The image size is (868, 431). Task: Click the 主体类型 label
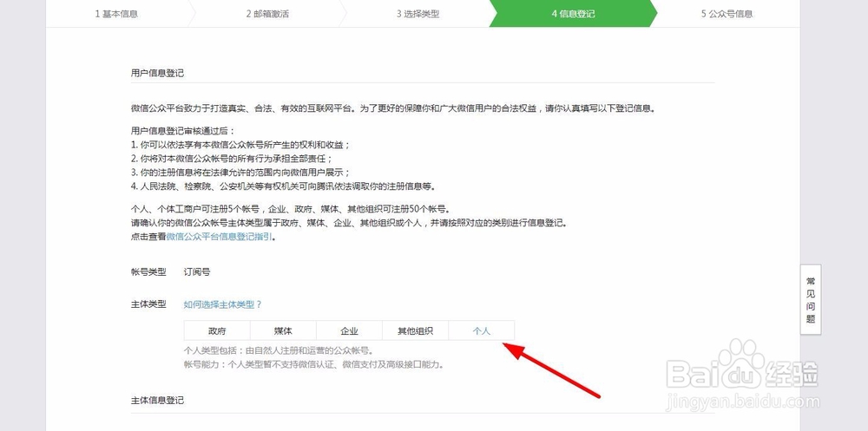pos(148,304)
